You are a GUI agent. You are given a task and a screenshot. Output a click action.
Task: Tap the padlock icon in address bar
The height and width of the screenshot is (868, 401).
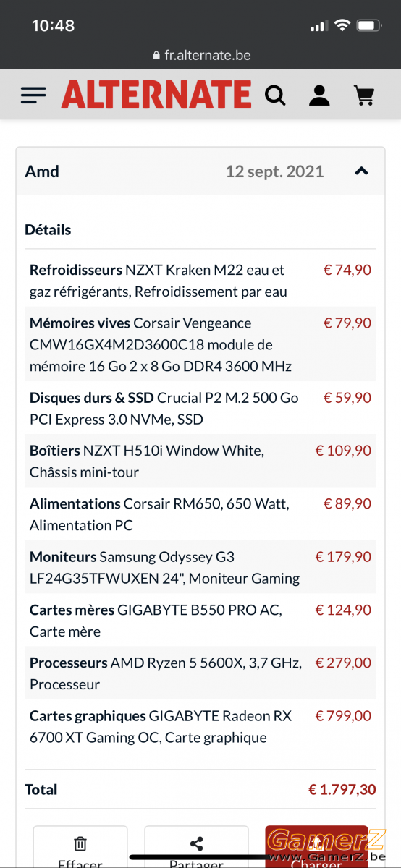(x=156, y=56)
